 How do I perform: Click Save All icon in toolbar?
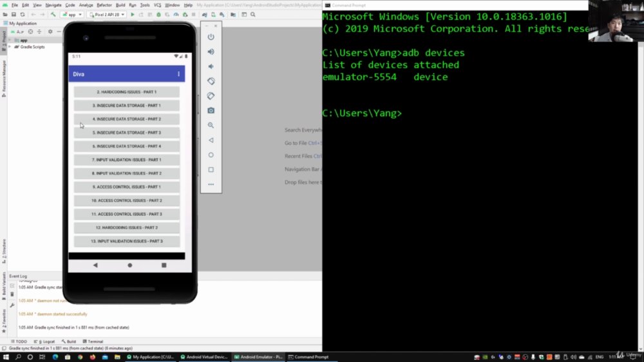(x=14, y=14)
